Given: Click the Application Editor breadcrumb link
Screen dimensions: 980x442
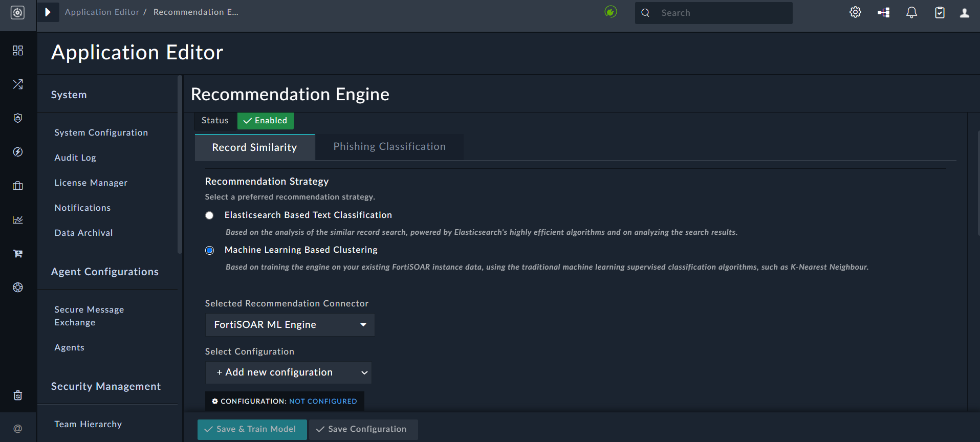Looking at the screenshot, I should tap(102, 12).
